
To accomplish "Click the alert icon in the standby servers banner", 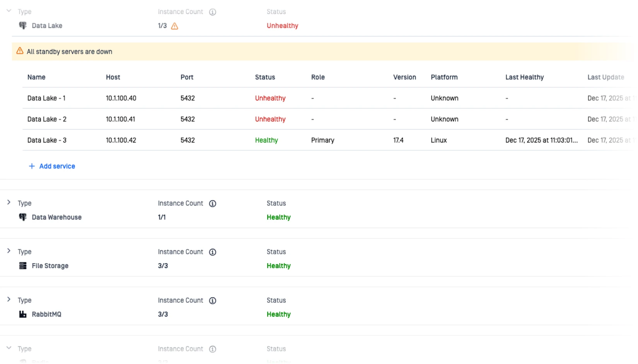I will (20, 51).
